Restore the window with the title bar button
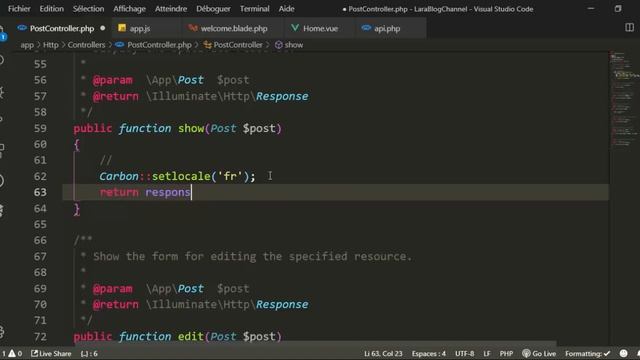 click(618, 9)
